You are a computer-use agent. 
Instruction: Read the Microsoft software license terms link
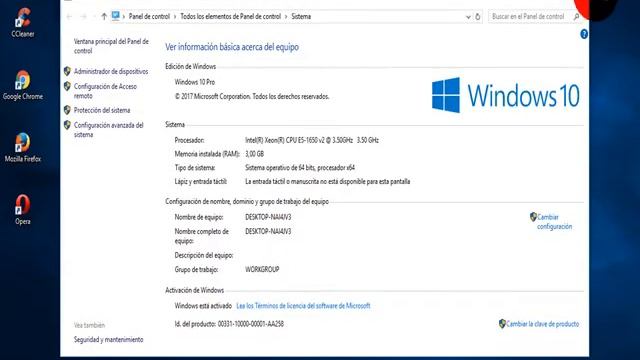point(303,306)
